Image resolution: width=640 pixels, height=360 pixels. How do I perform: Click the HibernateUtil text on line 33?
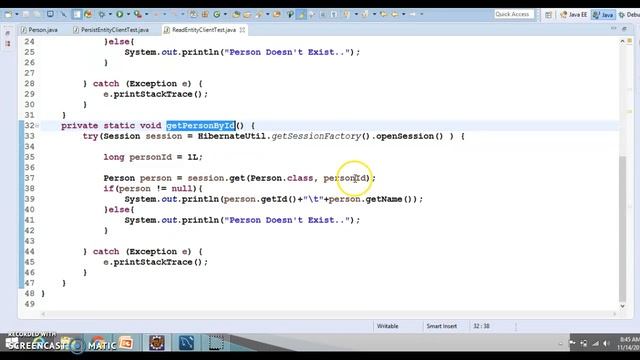point(232,136)
